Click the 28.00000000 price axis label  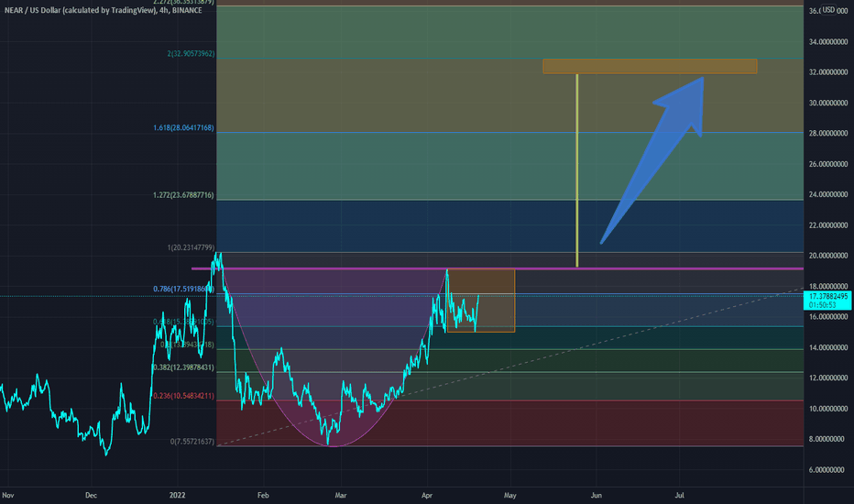(827, 134)
